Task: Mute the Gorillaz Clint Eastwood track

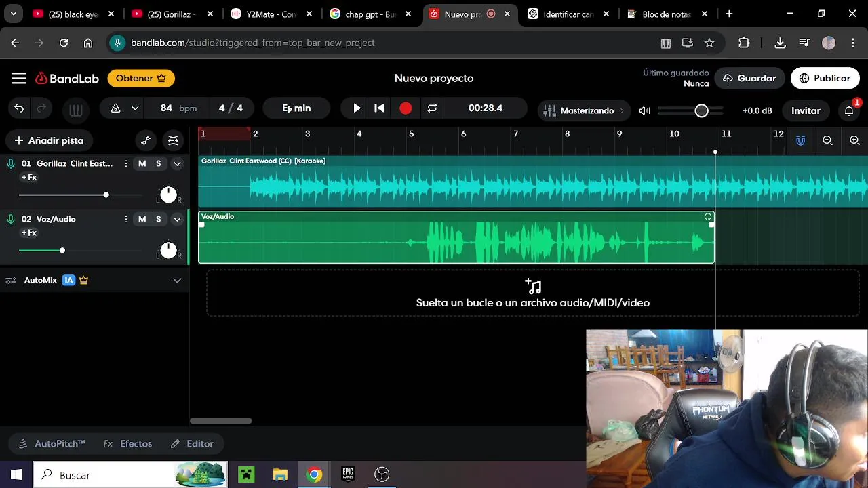Action: click(142, 164)
